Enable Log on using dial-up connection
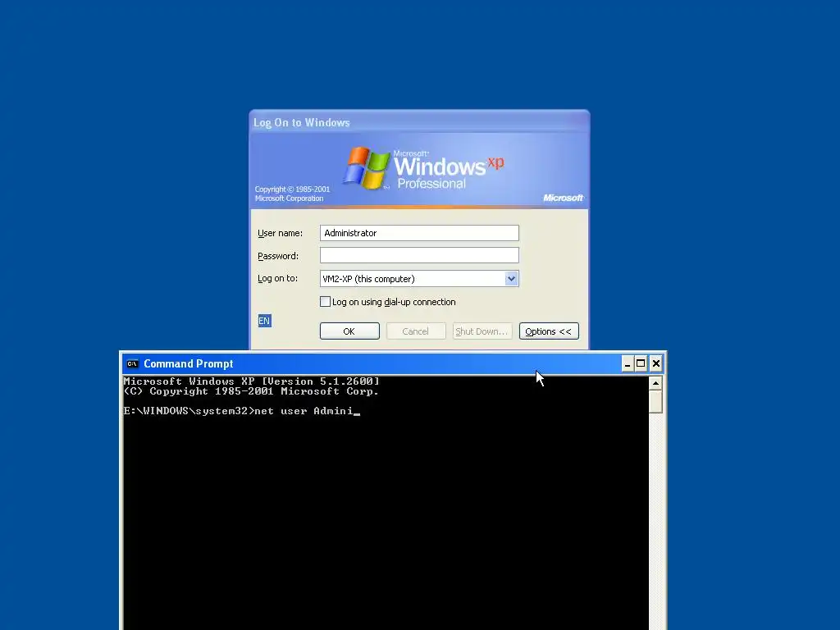The image size is (840, 630). [325, 302]
